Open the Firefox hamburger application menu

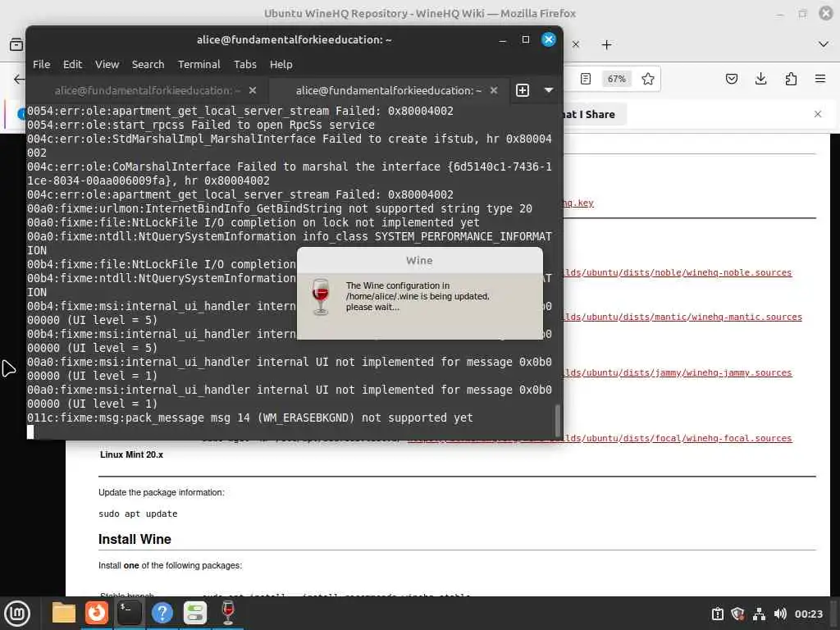pos(819,79)
